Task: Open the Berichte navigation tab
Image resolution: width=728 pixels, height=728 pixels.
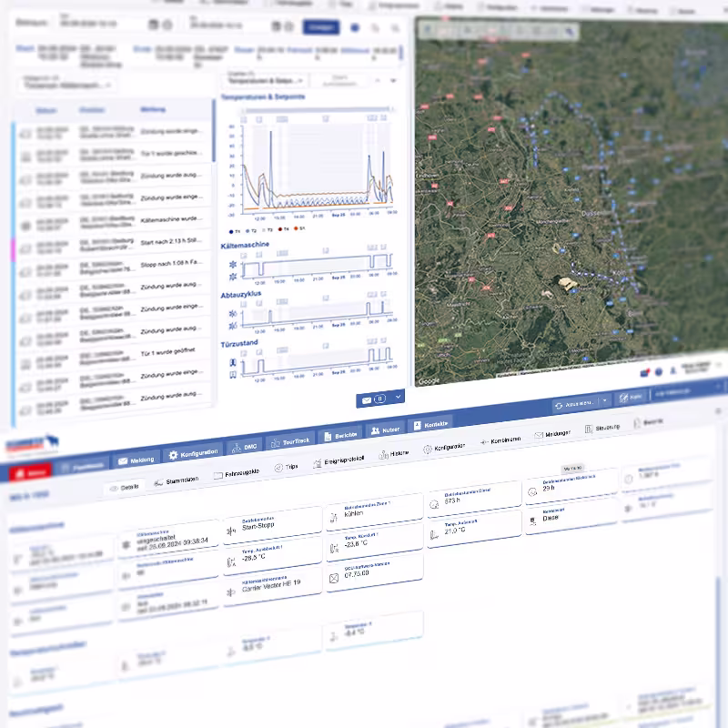Action: point(340,436)
